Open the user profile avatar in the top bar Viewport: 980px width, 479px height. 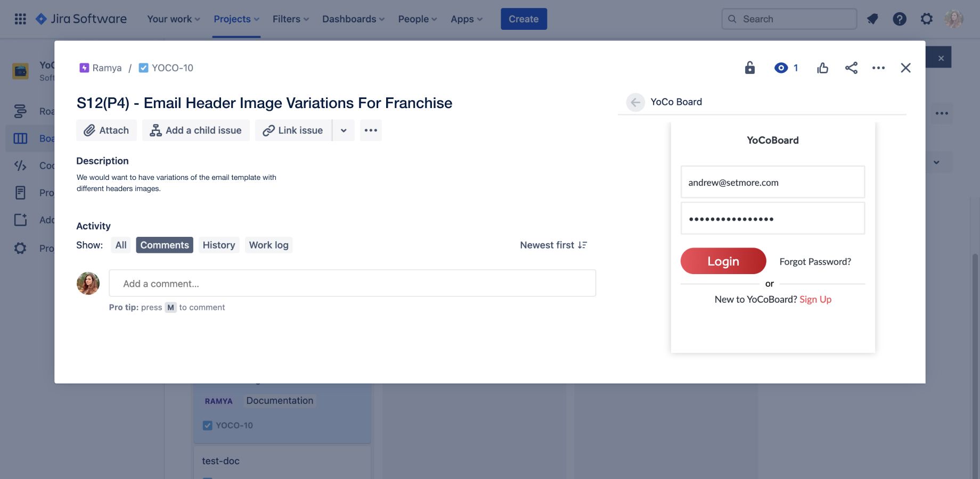(x=954, y=19)
